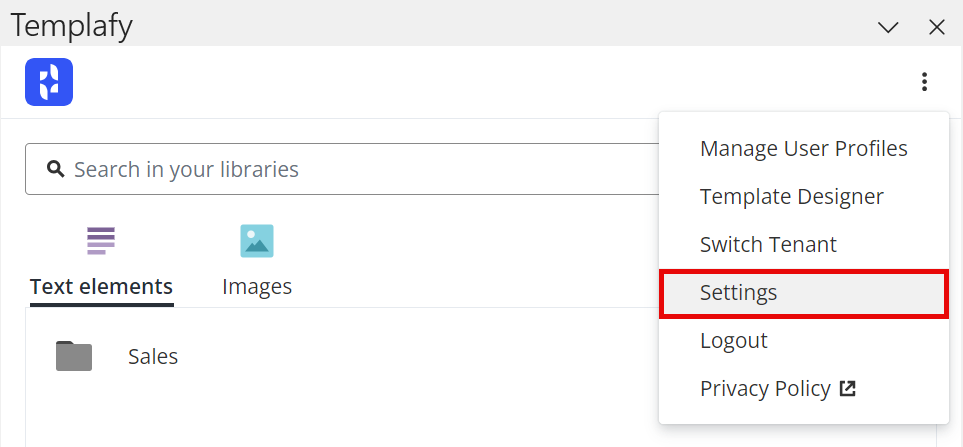963x447 pixels.
Task: Click the Images picture icon
Action: [257, 241]
